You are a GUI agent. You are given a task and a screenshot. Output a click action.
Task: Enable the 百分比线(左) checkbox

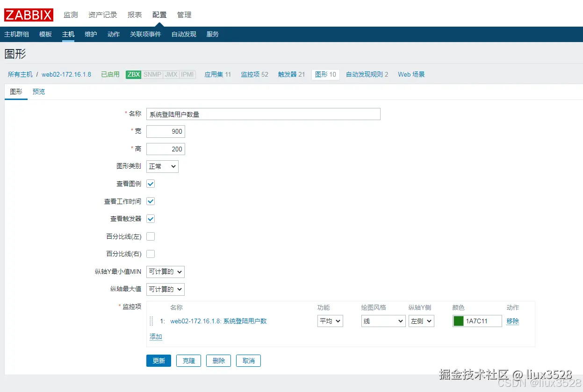[x=150, y=236]
